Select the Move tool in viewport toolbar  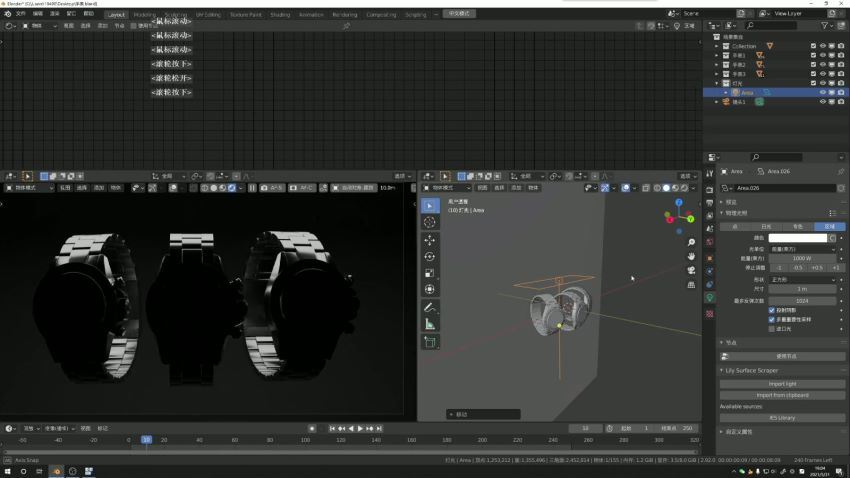click(x=430, y=240)
